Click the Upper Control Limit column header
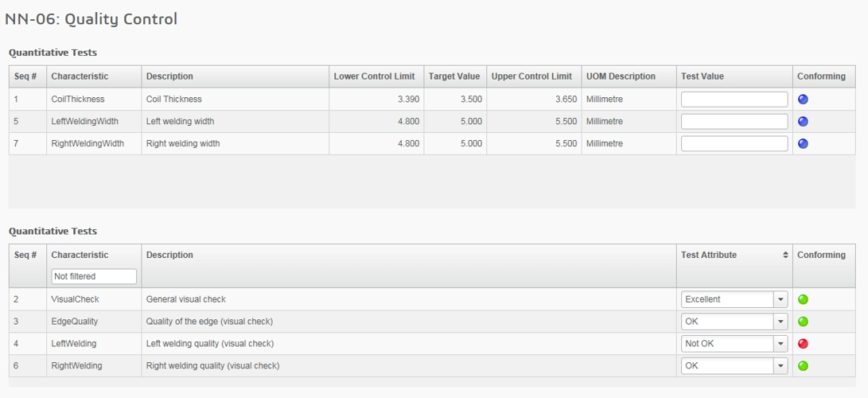 (531, 76)
